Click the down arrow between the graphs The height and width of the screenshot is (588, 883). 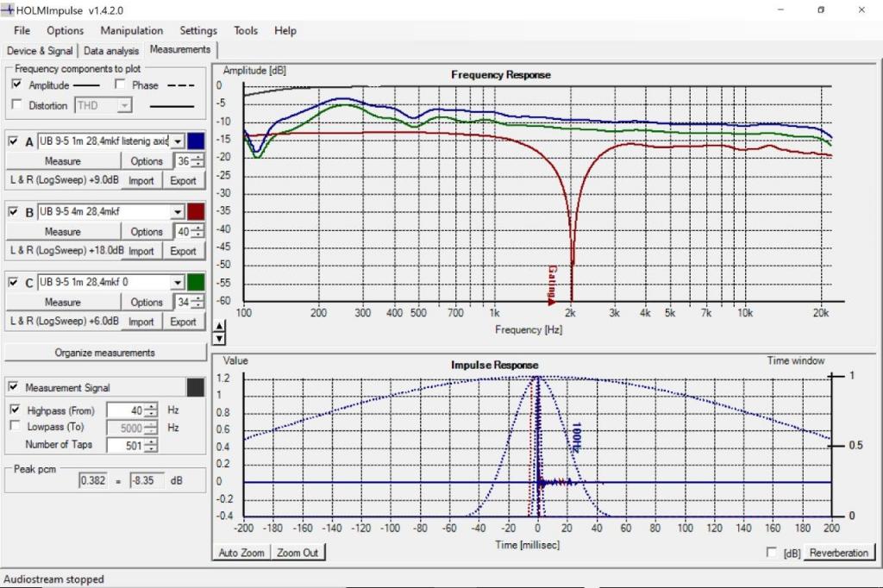pos(219,338)
